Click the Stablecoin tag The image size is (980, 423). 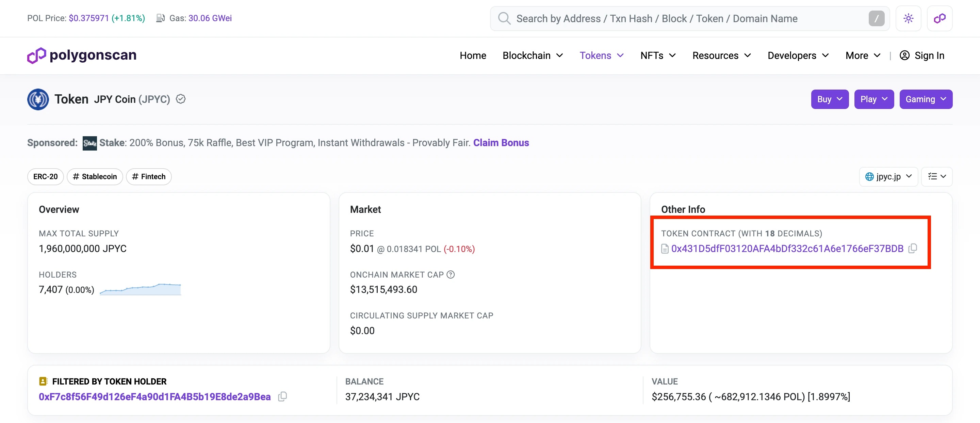click(x=95, y=177)
